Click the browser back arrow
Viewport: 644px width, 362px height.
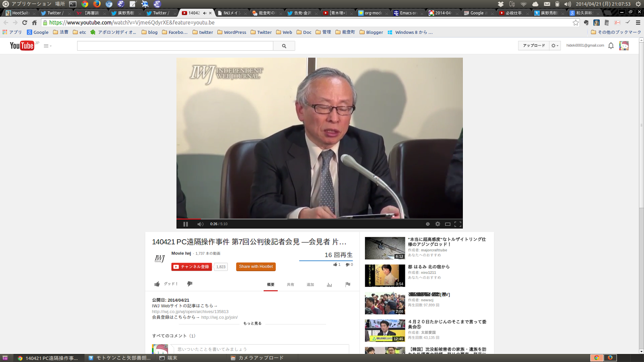6,23
